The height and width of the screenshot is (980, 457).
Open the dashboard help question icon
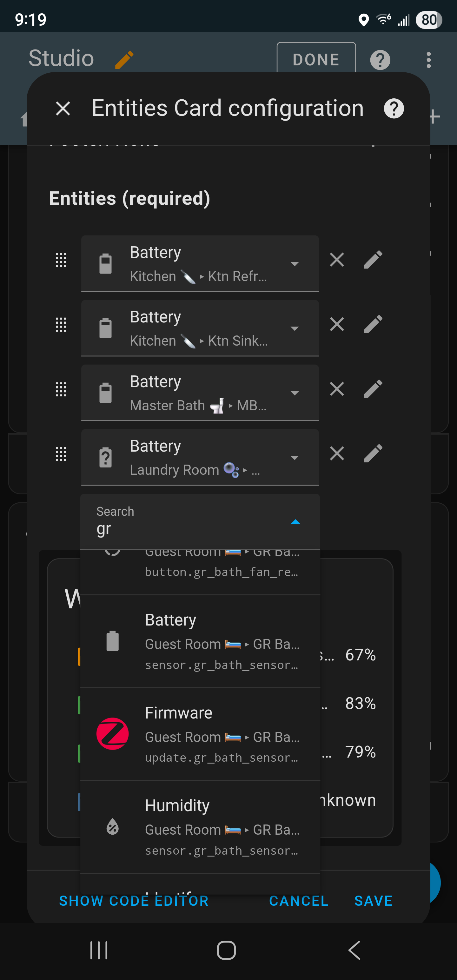[x=380, y=60]
